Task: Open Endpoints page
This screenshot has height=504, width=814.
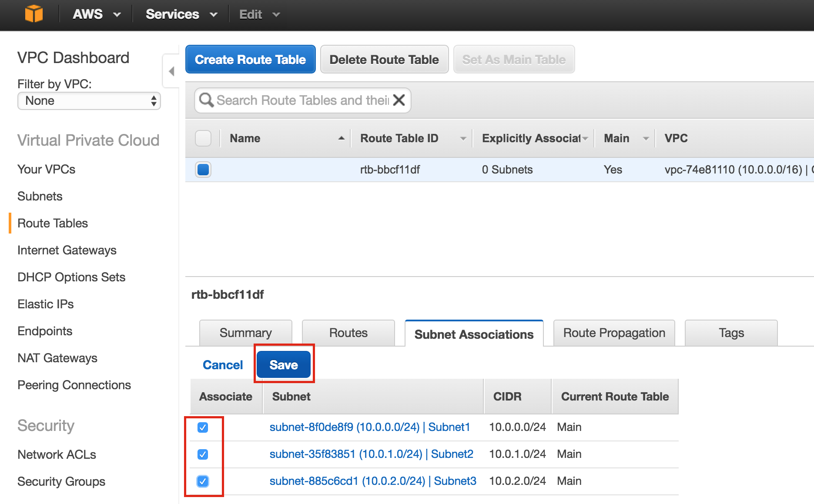Action: point(45,331)
